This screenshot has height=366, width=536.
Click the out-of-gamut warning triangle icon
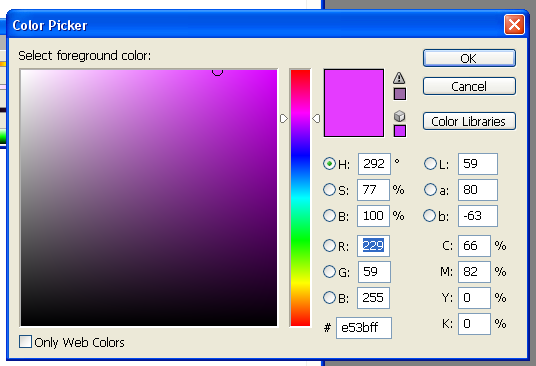click(x=399, y=78)
